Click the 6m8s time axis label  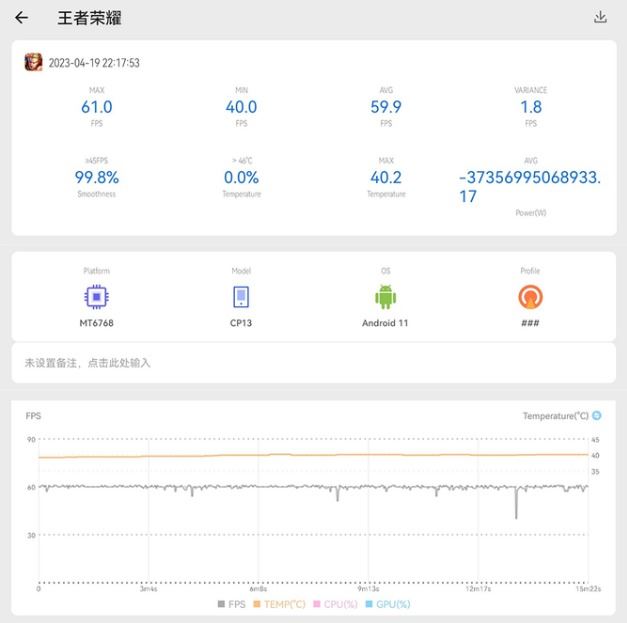[x=258, y=589]
